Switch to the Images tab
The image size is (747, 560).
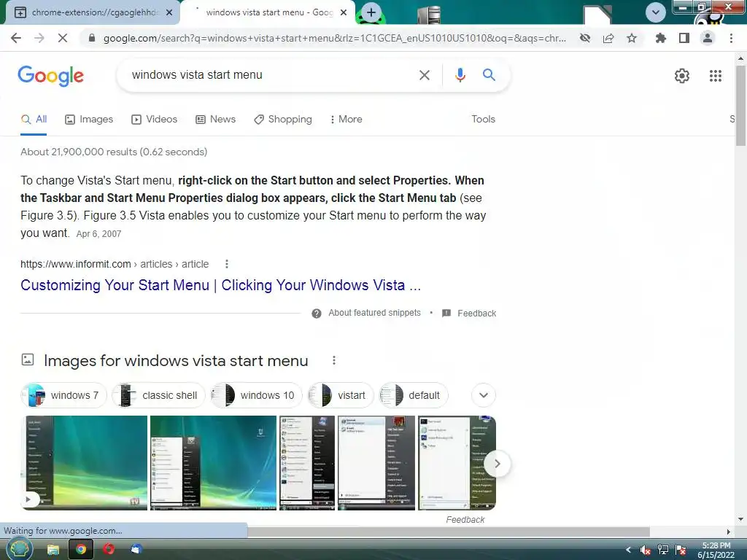click(x=89, y=119)
